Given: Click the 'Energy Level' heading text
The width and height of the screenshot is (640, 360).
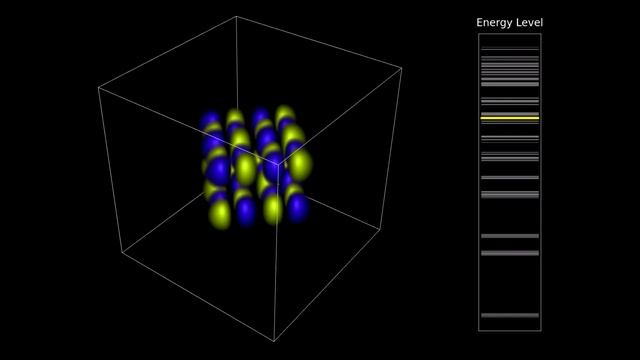Looking at the screenshot, I should click(x=509, y=23).
